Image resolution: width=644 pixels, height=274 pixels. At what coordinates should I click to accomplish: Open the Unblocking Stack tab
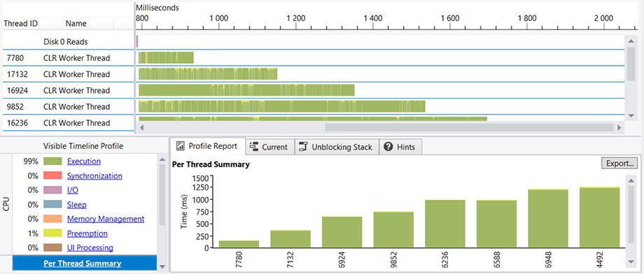pyautogui.click(x=337, y=147)
